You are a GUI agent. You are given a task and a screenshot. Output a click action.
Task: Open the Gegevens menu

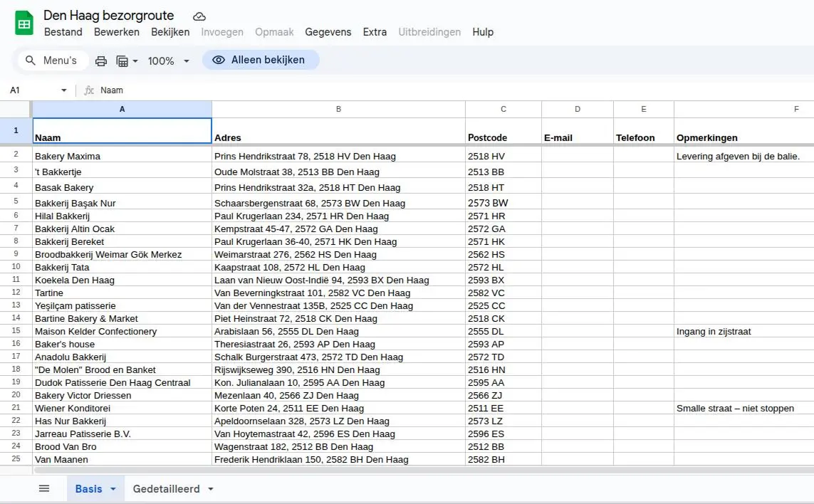coord(328,32)
